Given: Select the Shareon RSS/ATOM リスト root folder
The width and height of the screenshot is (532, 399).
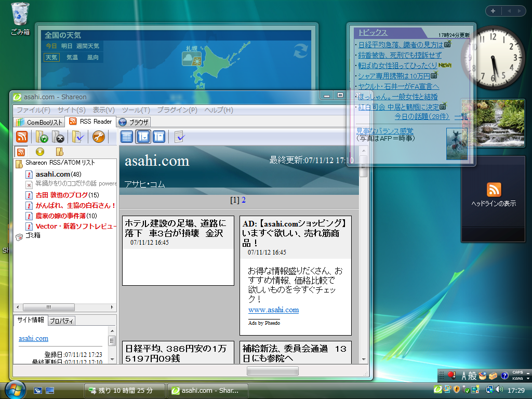Looking at the screenshot, I should click(60, 163).
